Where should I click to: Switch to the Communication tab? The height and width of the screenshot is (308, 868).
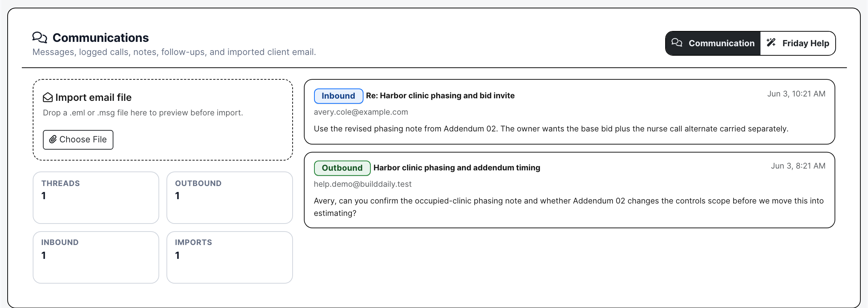tap(713, 43)
